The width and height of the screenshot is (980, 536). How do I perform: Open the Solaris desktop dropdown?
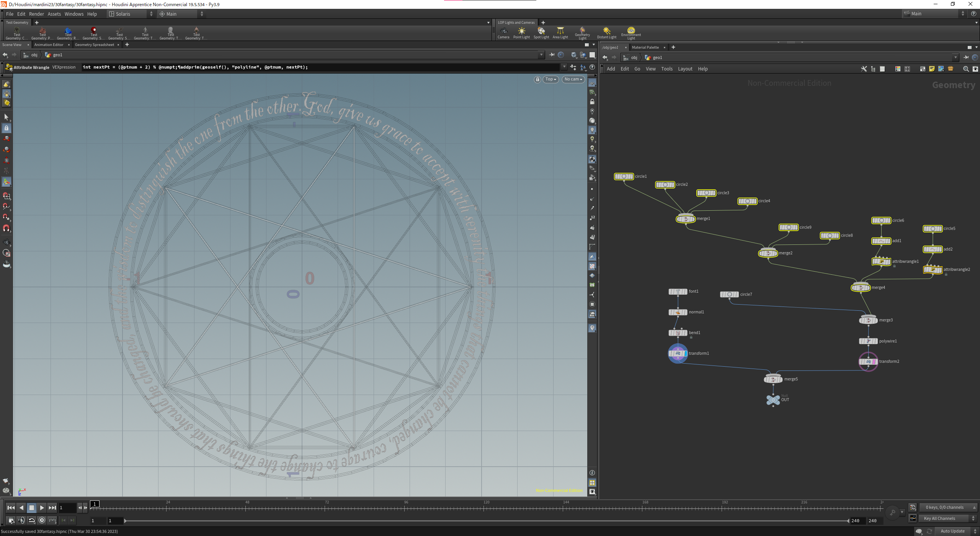(131, 14)
